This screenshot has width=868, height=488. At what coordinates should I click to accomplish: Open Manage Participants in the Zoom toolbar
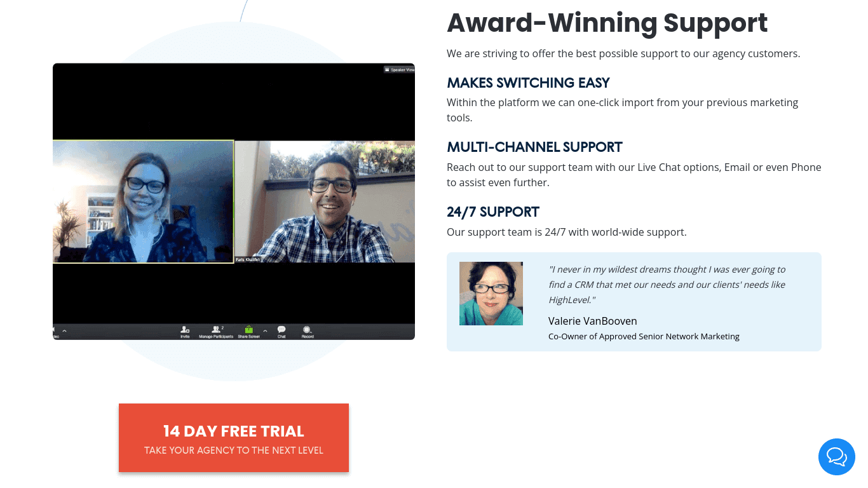click(x=216, y=332)
